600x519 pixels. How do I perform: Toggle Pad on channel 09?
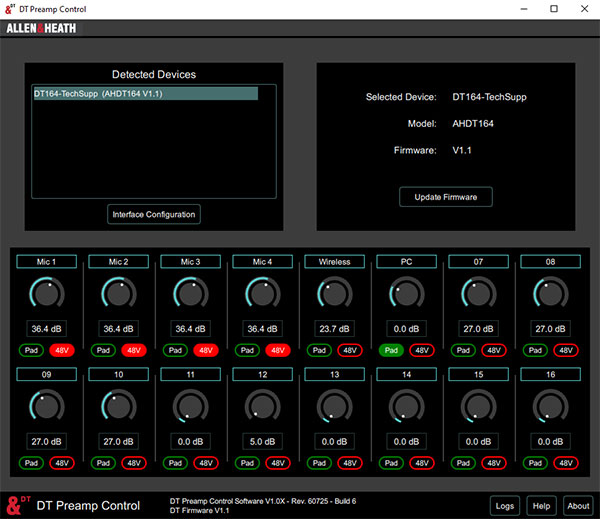tap(31, 463)
